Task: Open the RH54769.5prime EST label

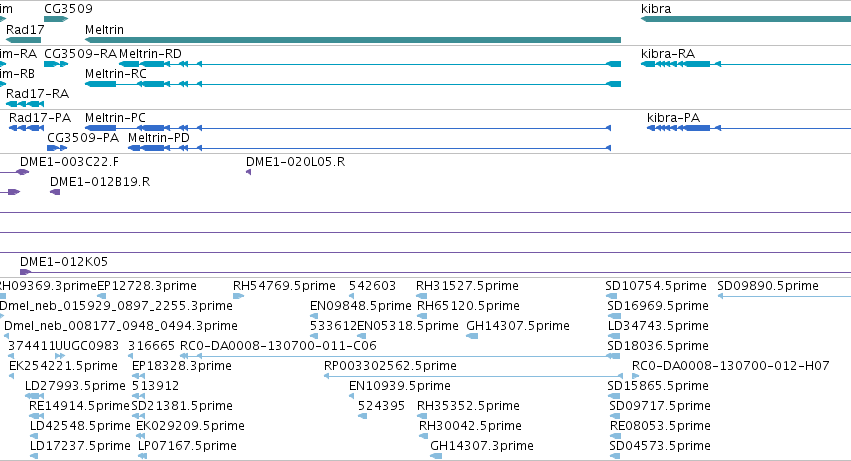Action: [x=284, y=286]
